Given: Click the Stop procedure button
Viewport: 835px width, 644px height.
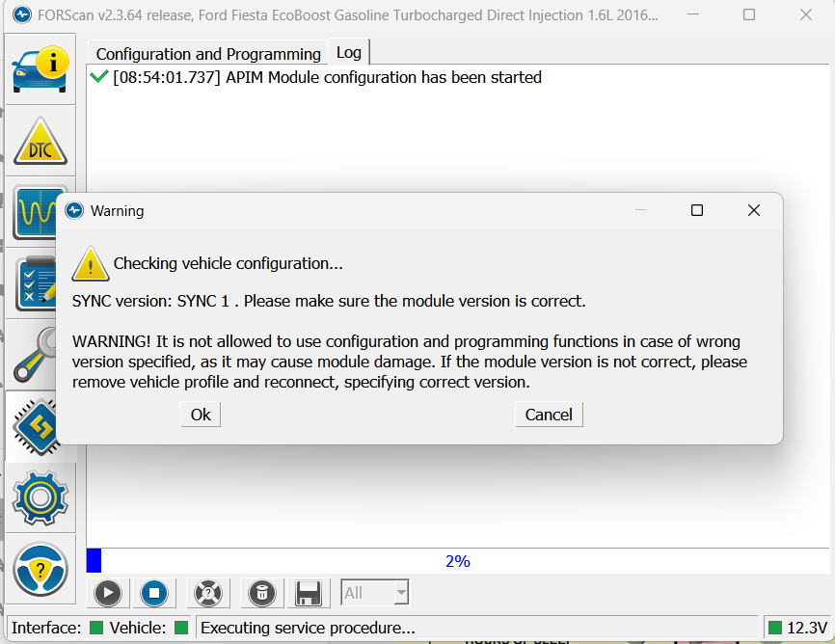Looking at the screenshot, I should (154, 593).
